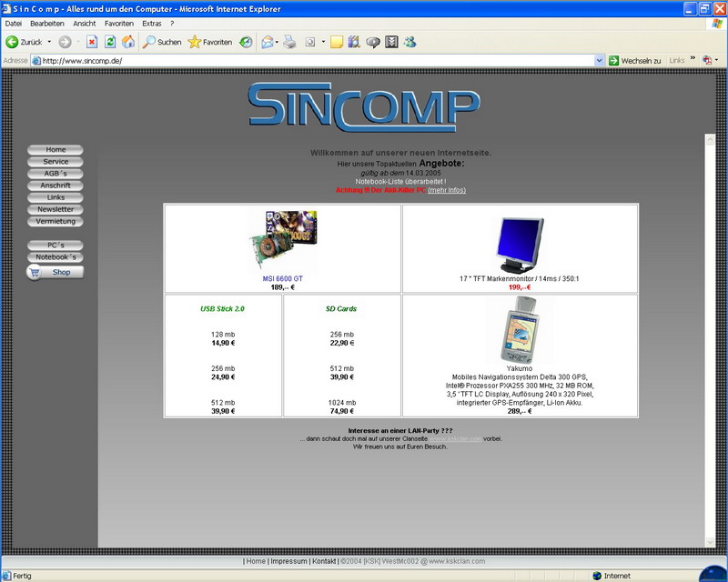Viewport: 728px width, 582px height.
Task: Go to the browser home page icon
Action: 128,42
